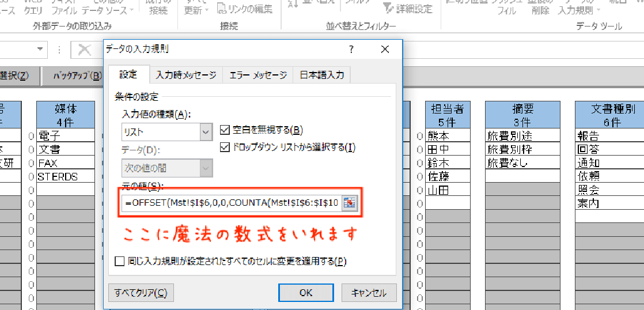Screen dimensions: 644x310
Task: Expand the データ ソース dropdown in ribbon
Action: tap(131, 9)
